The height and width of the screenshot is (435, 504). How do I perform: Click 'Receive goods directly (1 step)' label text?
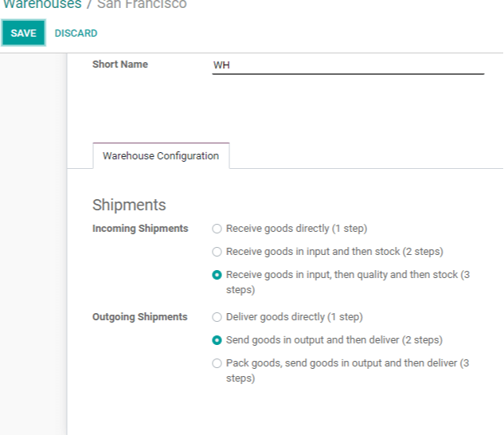296,229
